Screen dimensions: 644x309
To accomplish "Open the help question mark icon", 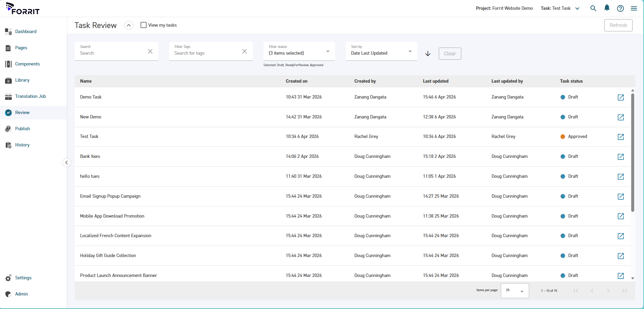I will tap(620, 8).
